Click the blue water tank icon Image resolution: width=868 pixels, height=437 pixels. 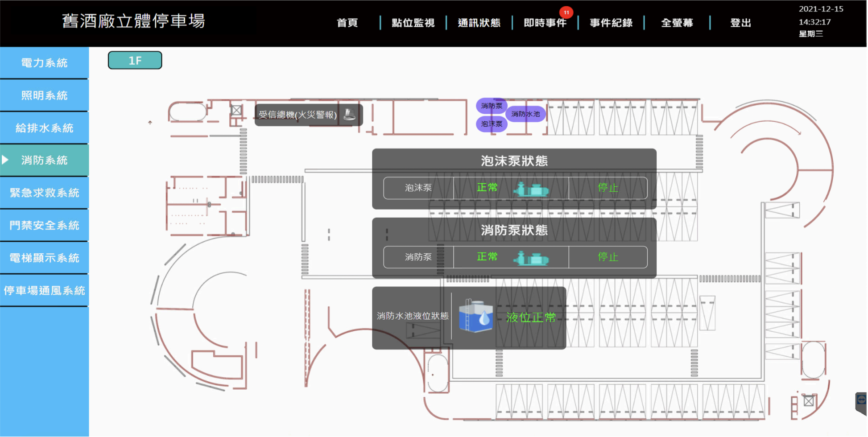pos(475,316)
